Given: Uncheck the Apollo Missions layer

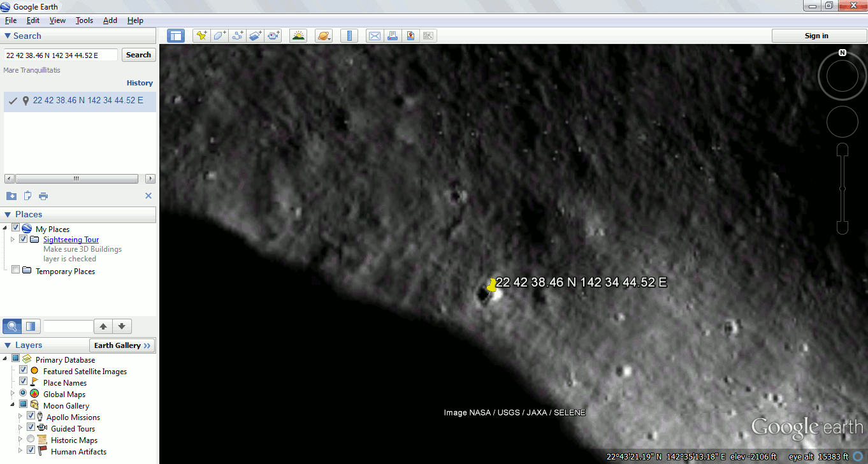Looking at the screenshot, I should tap(31, 416).
